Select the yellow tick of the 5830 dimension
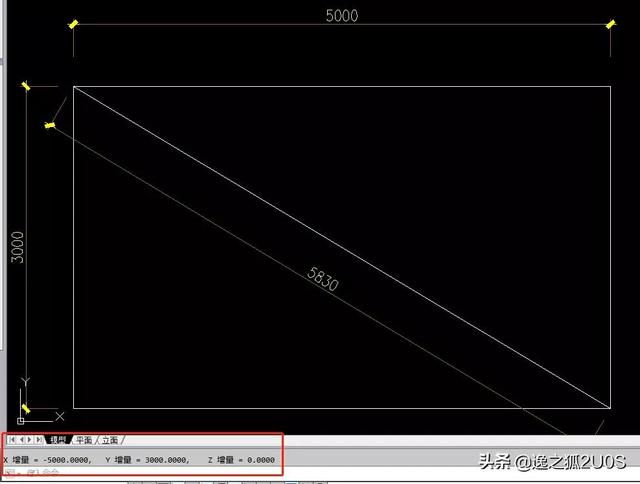This screenshot has width=640, height=484. (x=50, y=125)
